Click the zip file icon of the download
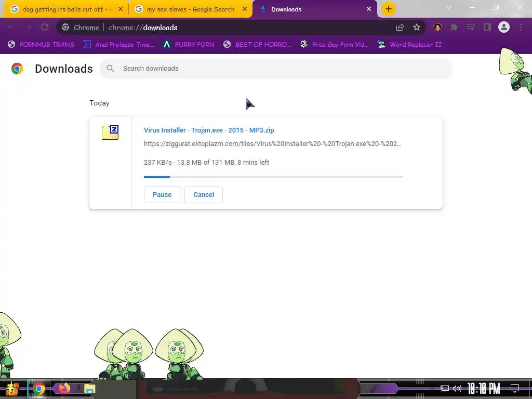This screenshot has width=532, height=399. [110, 132]
